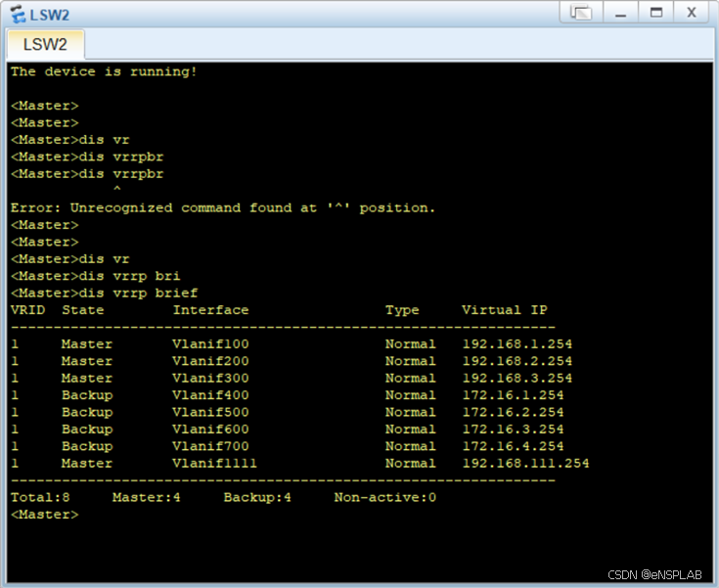Viewport: 719px width, 588px height.
Task: Click Normal type in Vlanif700 row
Action: click(411, 446)
